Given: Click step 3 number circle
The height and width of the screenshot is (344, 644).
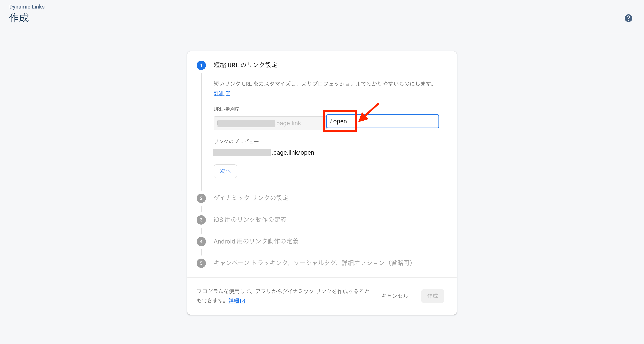Looking at the screenshot, I should click(201, 220).
